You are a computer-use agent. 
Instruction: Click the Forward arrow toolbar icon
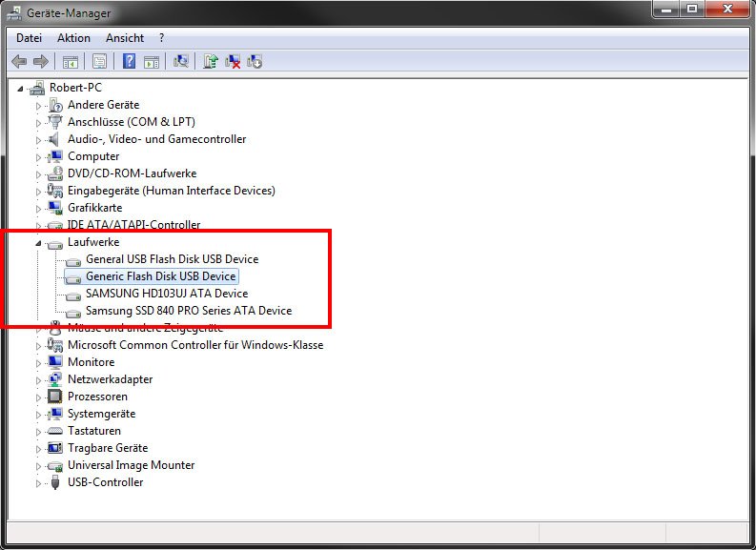tap(41, 62)
